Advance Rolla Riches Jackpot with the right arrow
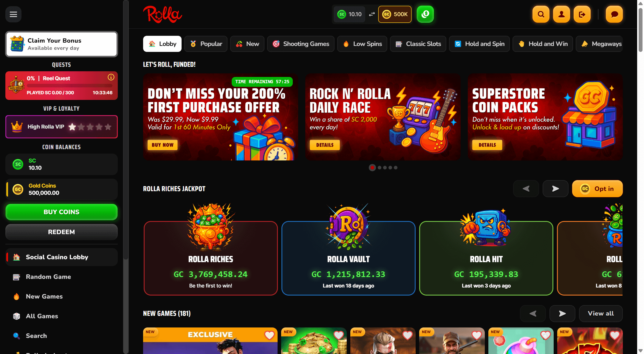644x354 pixels. pos(555,188)
